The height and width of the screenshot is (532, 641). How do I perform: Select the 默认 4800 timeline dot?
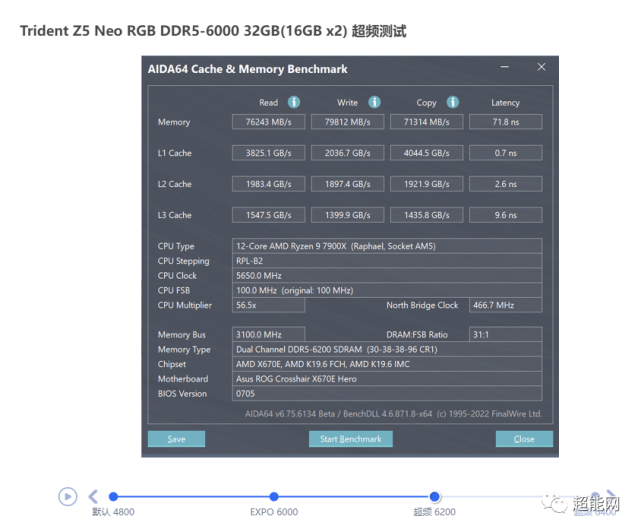113,497
